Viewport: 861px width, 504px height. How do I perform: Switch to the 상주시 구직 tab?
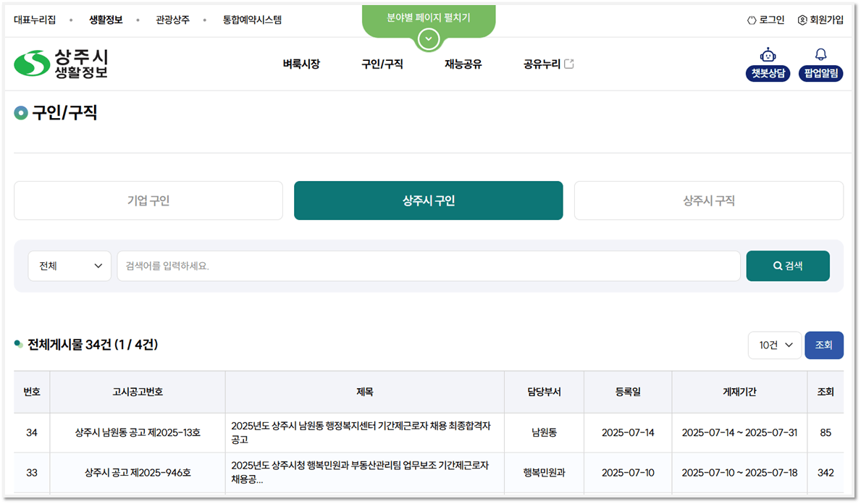708,201
